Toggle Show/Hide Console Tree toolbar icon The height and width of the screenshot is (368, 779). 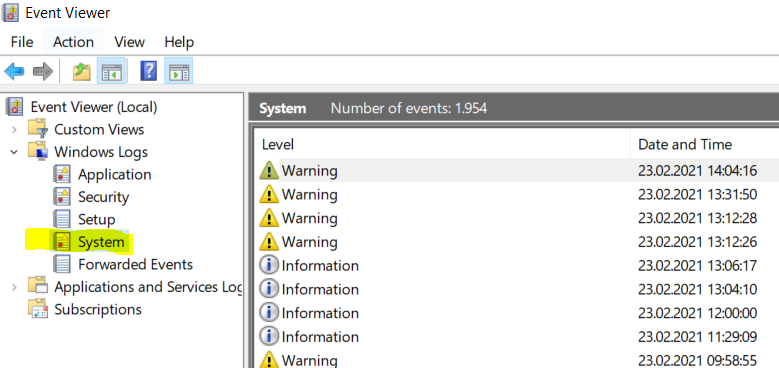point(111,72)
